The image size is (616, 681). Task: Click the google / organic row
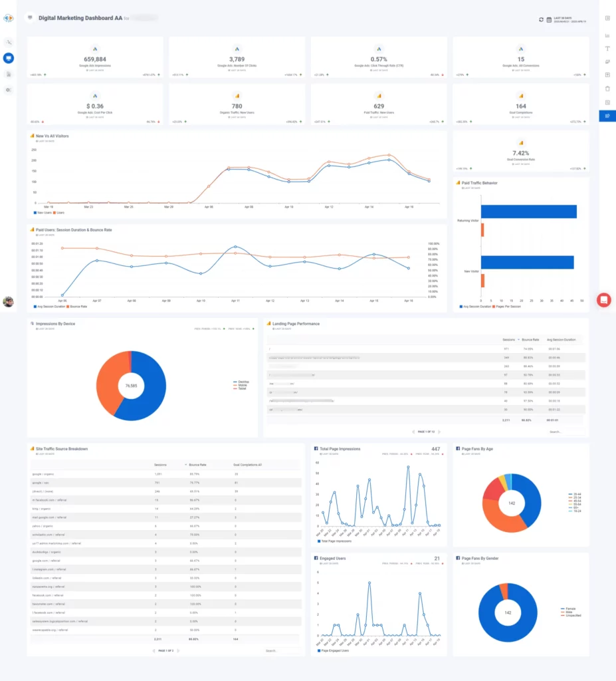[166, 474]
